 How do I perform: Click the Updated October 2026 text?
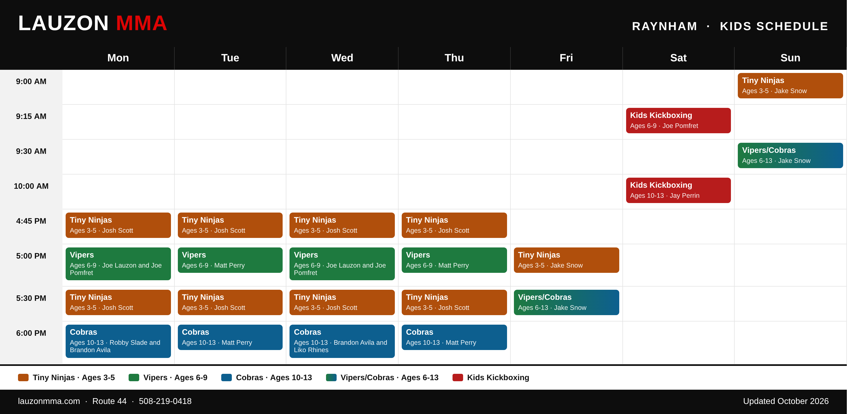click(786, 401)
